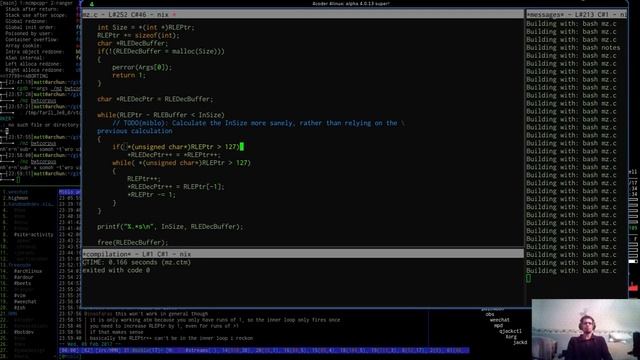Open #weechat channel in weechat buffer list
Viewport: 640px width, 360px height.
pyautogui.click(x=25, y=302)
